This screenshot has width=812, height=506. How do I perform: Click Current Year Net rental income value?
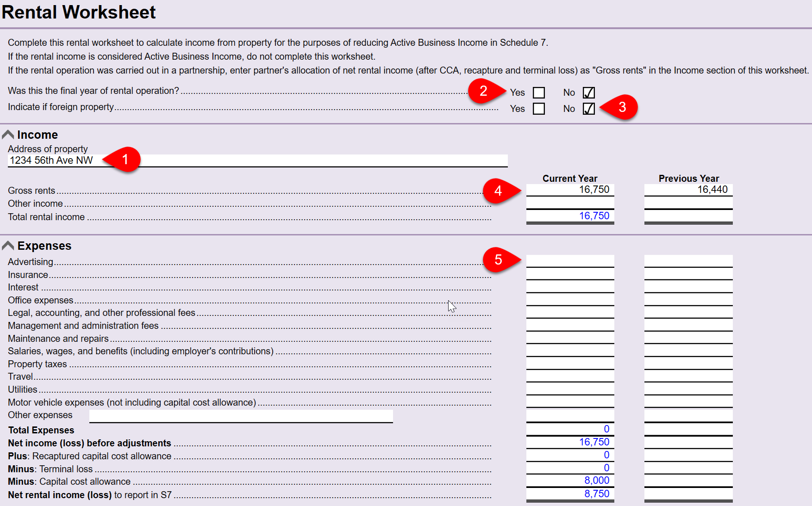point(570,494)
